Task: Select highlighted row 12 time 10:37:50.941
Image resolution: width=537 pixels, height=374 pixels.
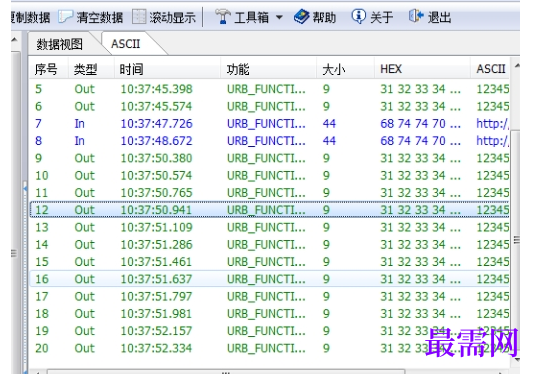Action: point(156,210)
